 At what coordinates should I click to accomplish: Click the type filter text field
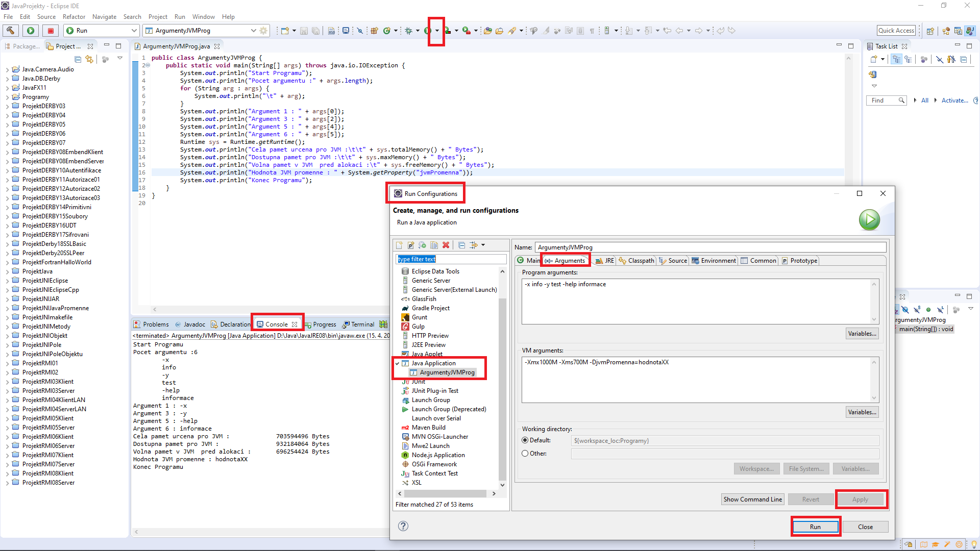[x=451, y=259]
